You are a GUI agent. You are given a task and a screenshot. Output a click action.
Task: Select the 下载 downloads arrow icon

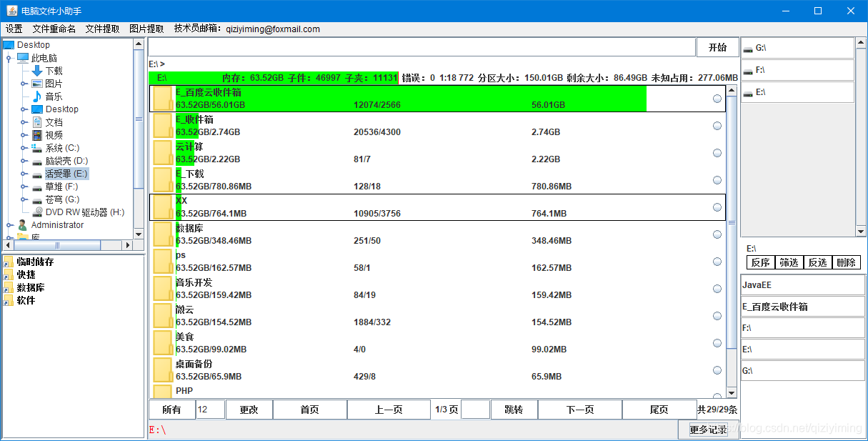click(37, 71)
